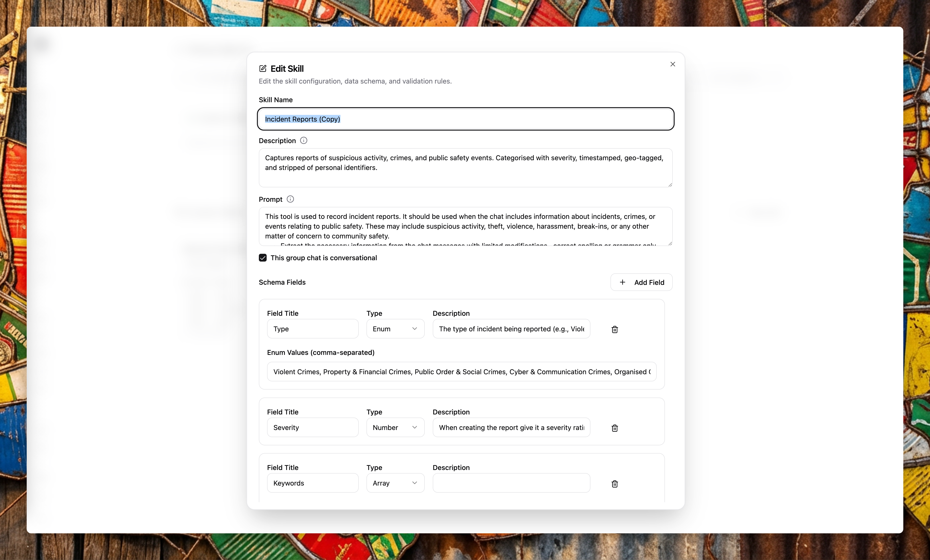Image resolution: width=930 pixels, height=560 pixels.
Task: Click the Description info icon
Action: click(304, 140)
